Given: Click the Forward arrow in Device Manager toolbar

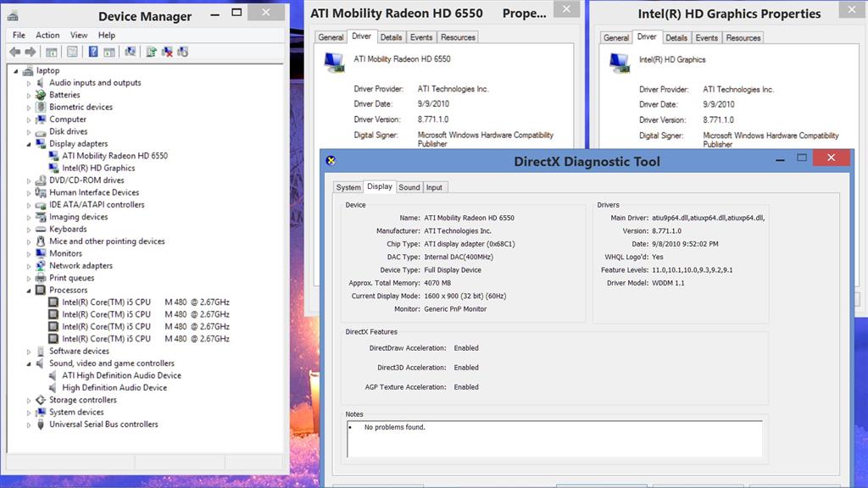Looking at the screenshot, I should pos(31,52).
